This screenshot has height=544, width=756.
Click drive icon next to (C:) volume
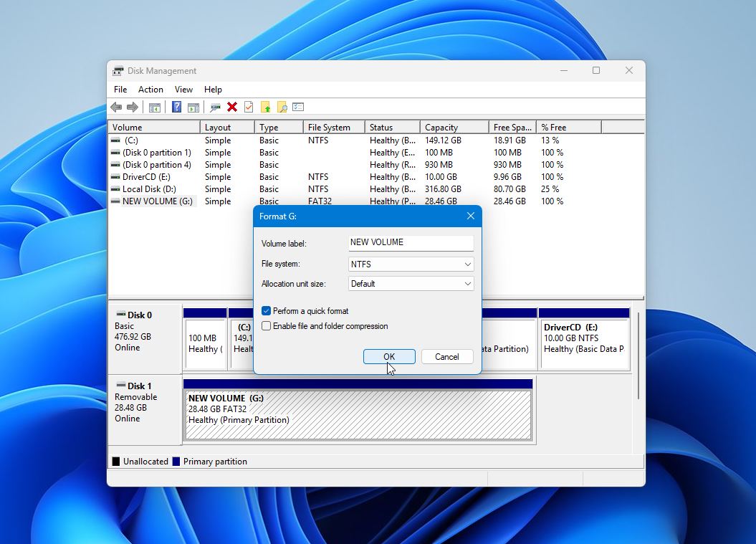point(115,140)
